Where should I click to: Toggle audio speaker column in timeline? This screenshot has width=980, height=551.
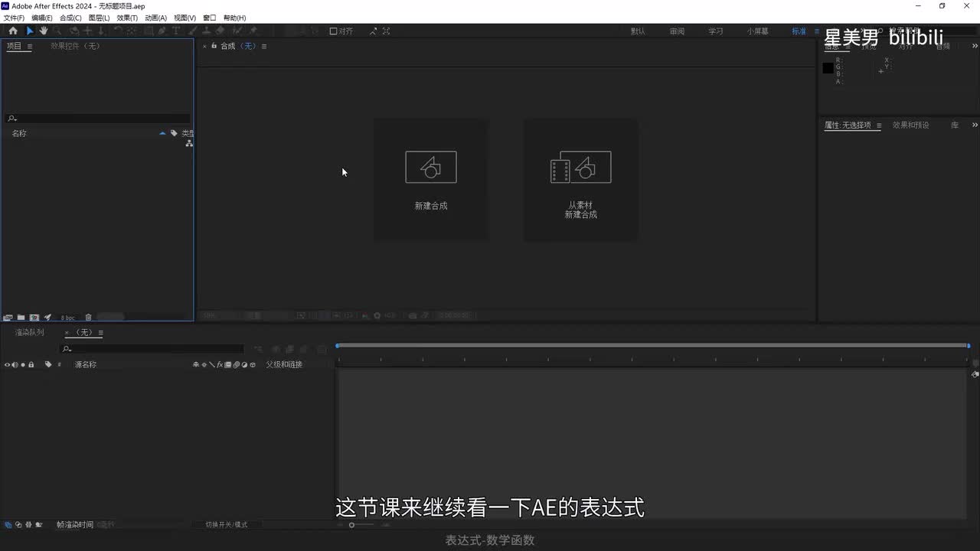(x=15, y=365)
